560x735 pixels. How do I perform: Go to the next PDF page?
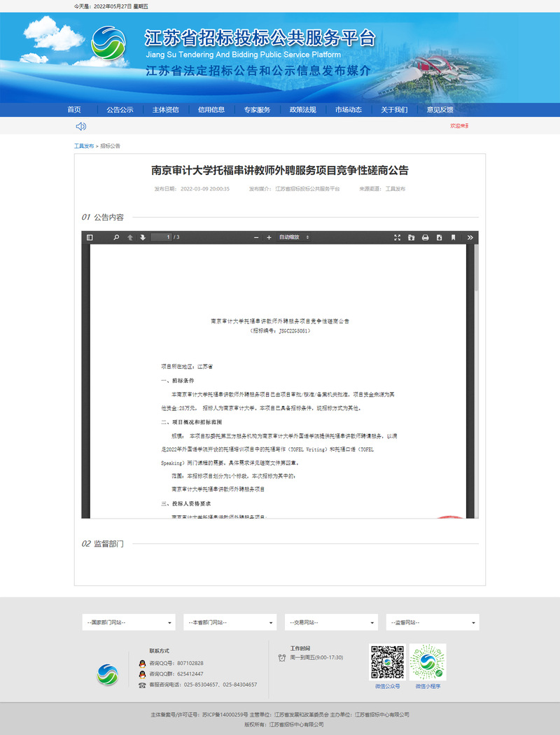pos(142,237)
